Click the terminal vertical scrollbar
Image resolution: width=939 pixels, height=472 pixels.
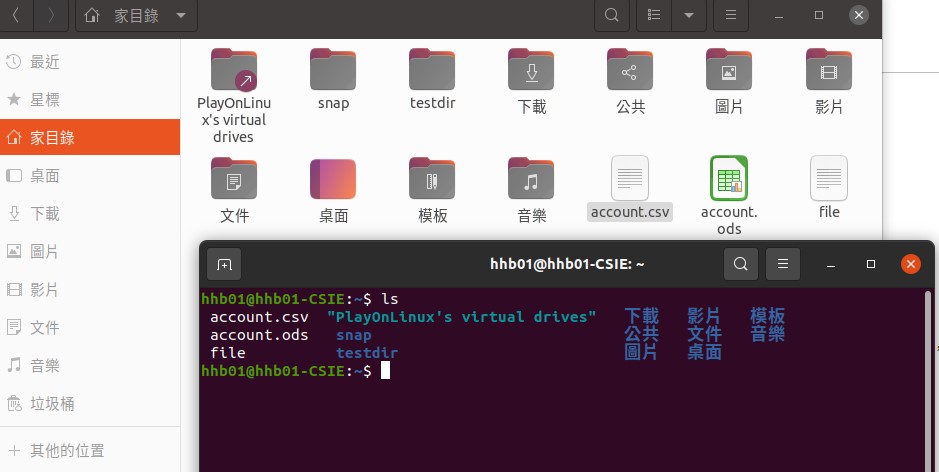click(x=928, y=380)
